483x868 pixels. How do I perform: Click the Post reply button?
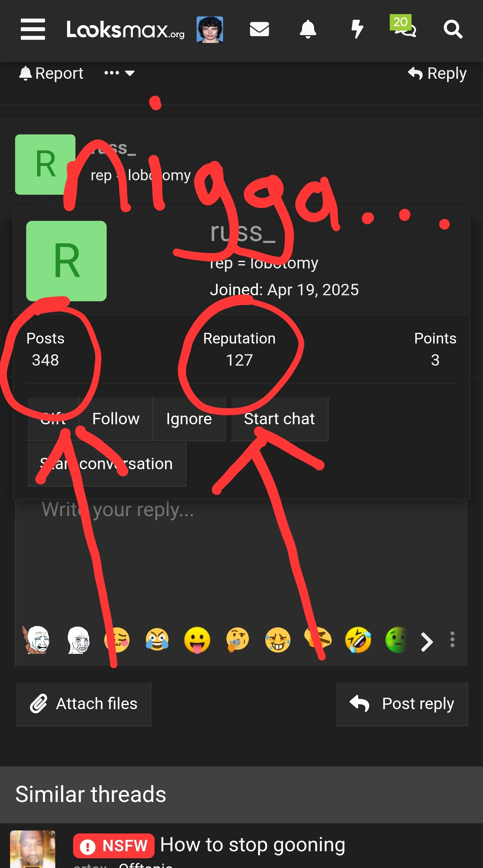(401, 704)
